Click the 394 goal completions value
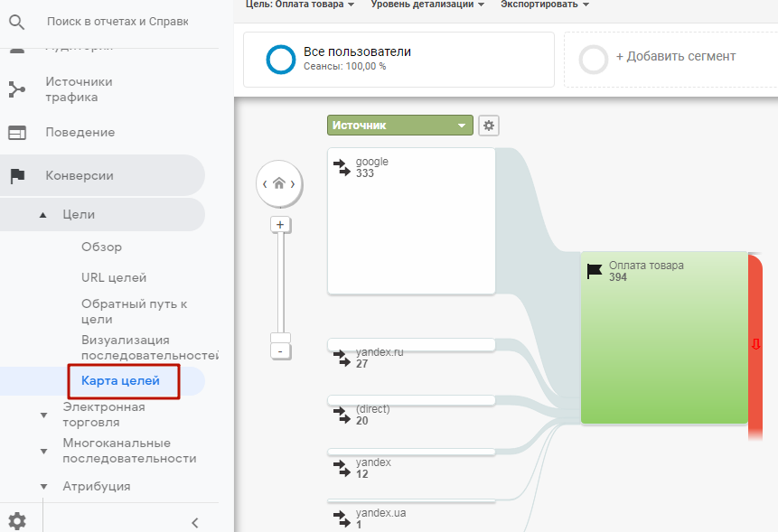 (618, 277)
